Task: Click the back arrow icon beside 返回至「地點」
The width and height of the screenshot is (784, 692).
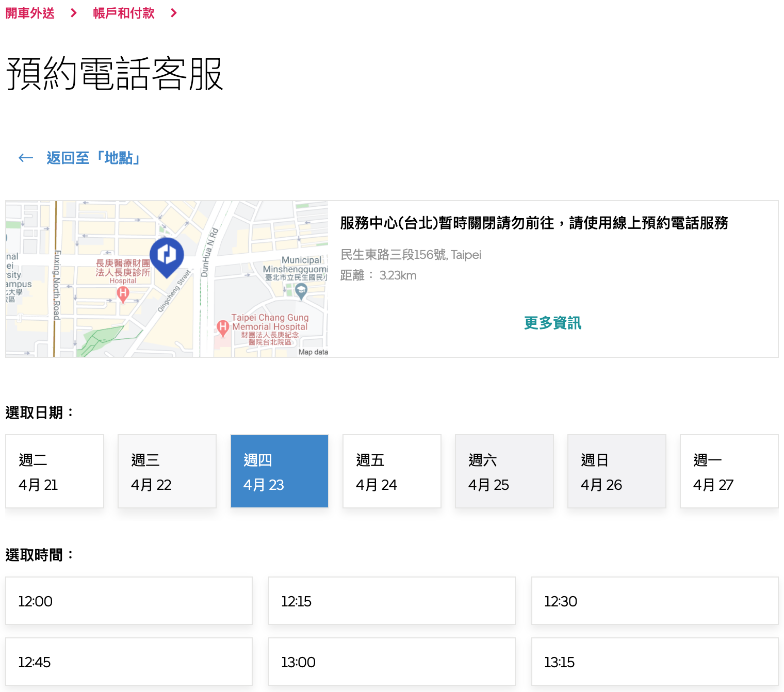Action: pos(26,158)
